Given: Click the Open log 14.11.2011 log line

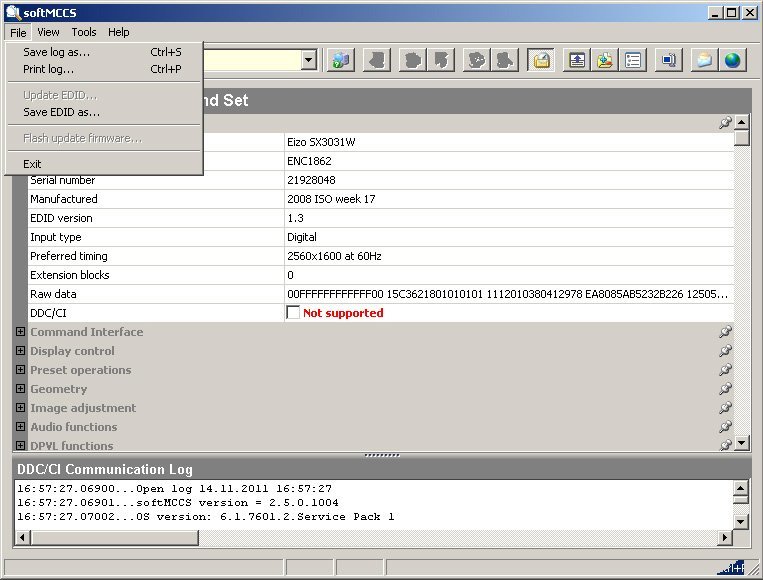Looking at the screenshot, I should [x=174, y=489].
